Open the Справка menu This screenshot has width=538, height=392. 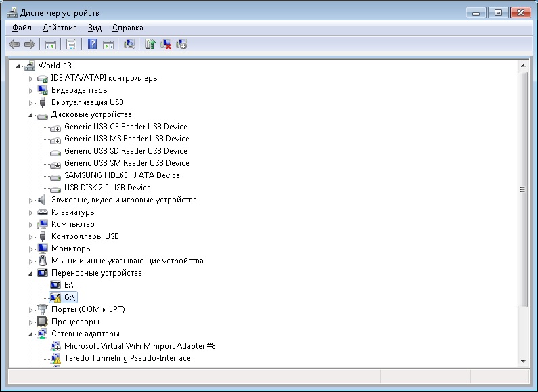(128, 28)
